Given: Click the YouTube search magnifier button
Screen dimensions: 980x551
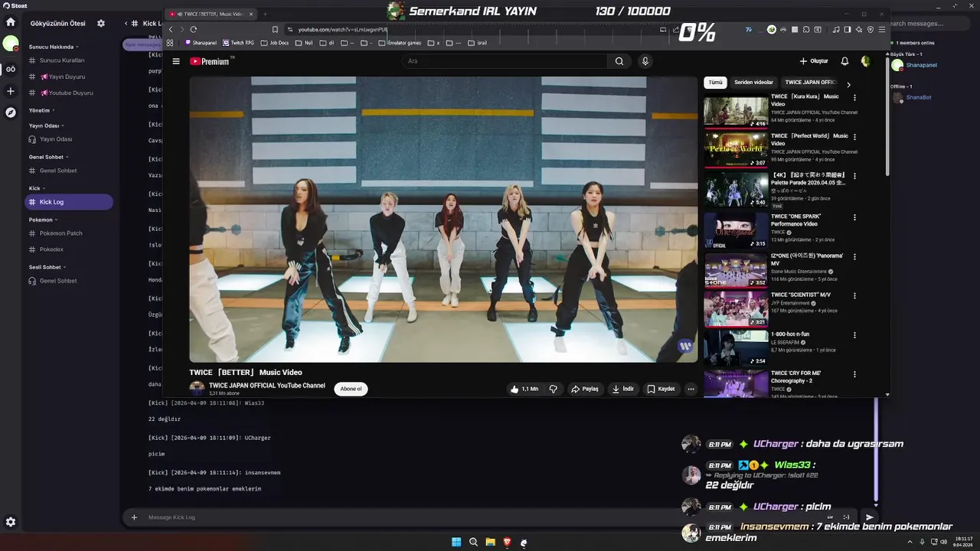Looking at the screenshot, I should click(619, 61).
